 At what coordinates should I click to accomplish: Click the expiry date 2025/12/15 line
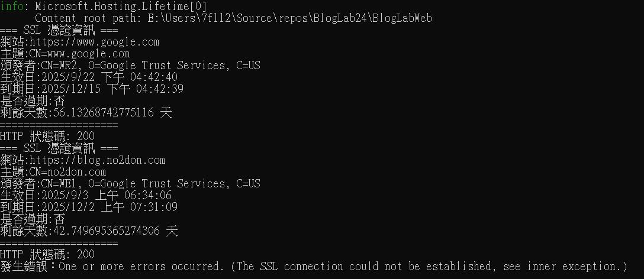point(91,89)
